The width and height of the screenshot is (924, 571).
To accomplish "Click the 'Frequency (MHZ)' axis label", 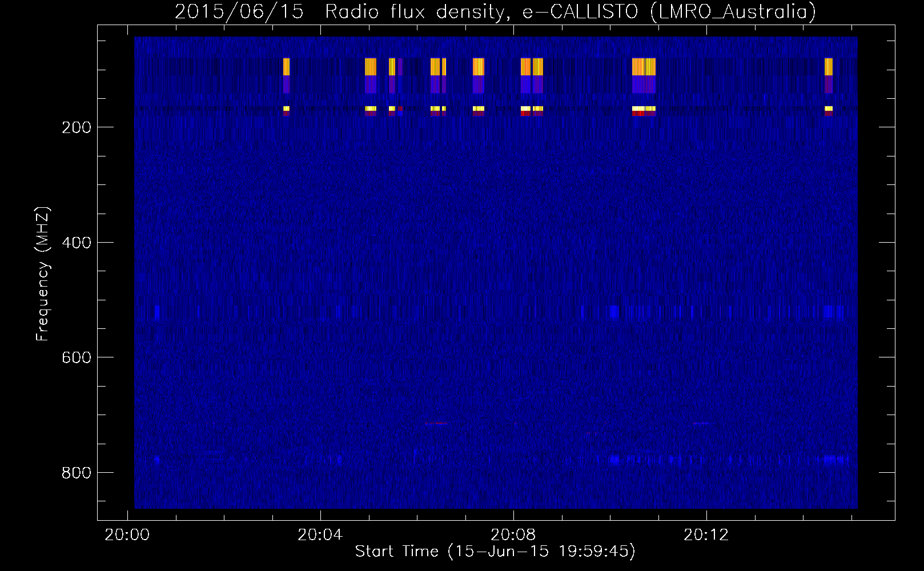I will (x=43, y=274).
